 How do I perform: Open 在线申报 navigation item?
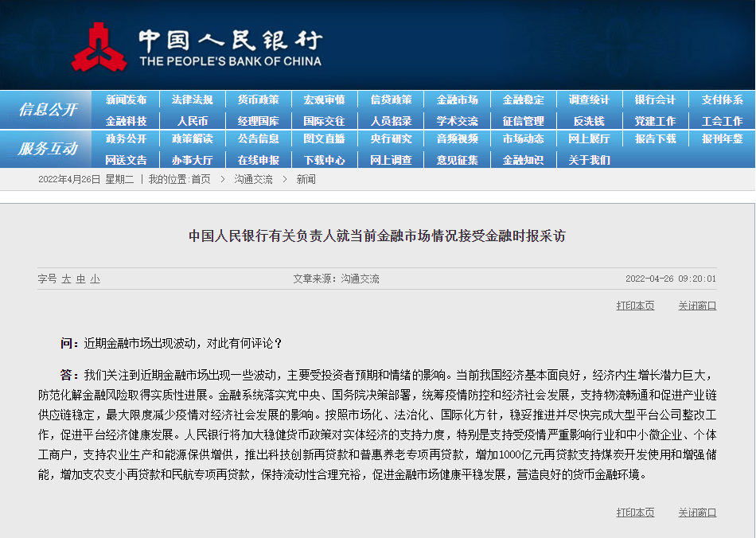[x=259, y=160]
